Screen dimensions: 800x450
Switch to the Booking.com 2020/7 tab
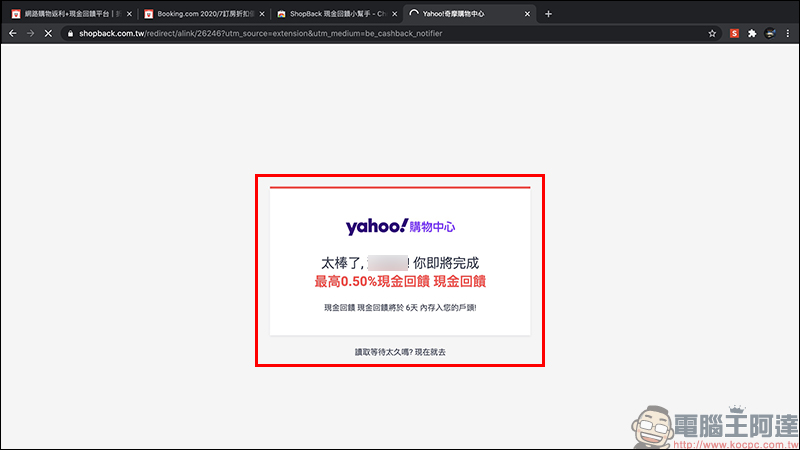tap(204, 14)
